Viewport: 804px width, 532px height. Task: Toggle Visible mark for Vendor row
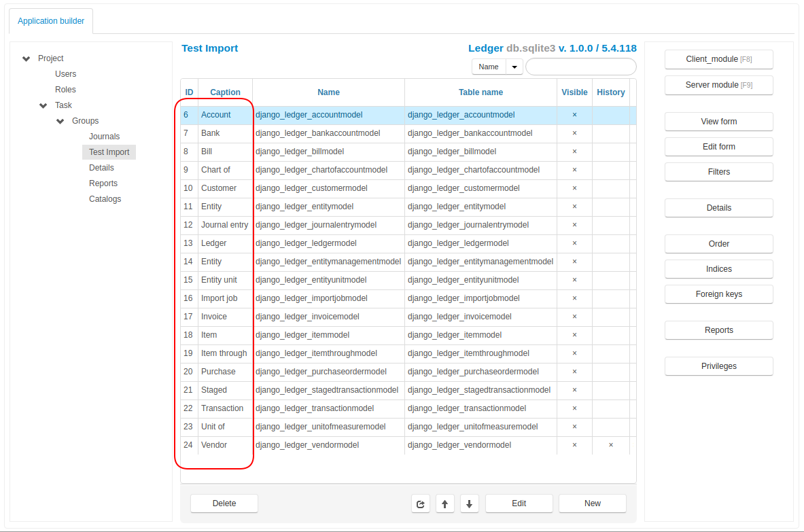pyautogui.click(x=574, y=445)
